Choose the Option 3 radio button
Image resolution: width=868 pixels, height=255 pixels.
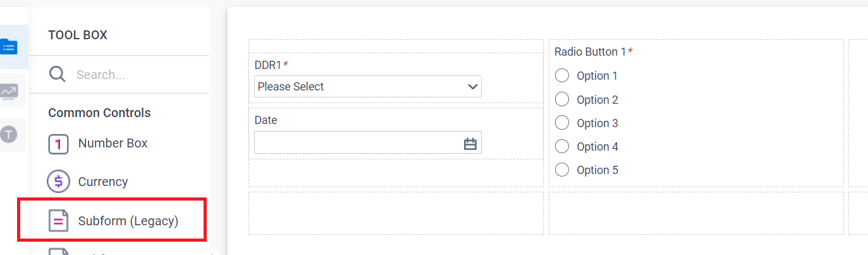(562, 123)
